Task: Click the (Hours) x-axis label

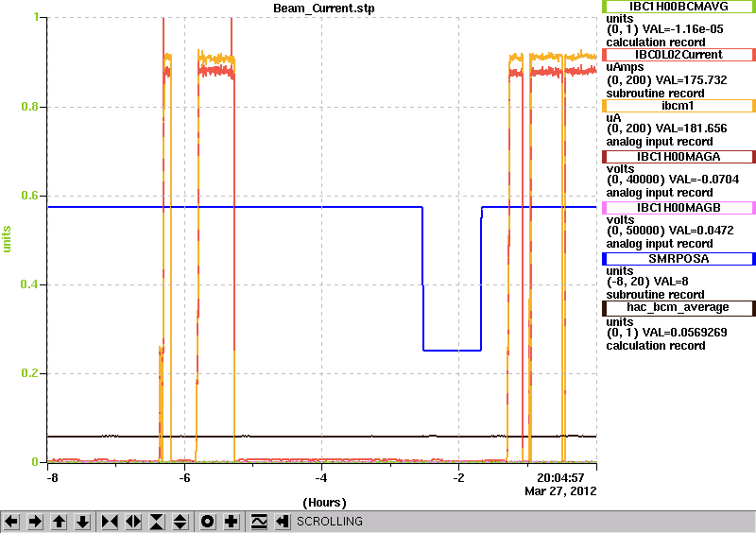Action: pos(324,503)
